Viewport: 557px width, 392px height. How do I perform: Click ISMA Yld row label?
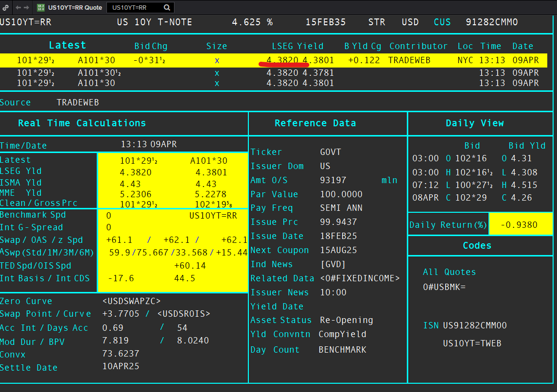click(20, 183)
